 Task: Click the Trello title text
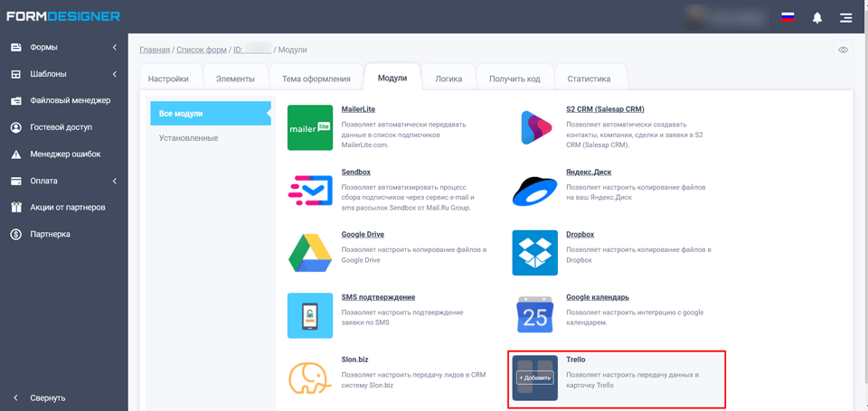pos(576,360)
